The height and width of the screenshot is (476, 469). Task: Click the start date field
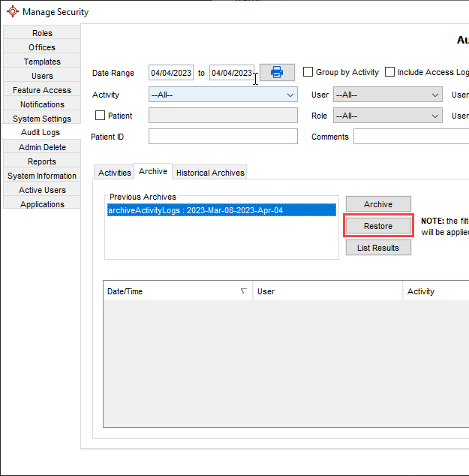click(170, 73)
